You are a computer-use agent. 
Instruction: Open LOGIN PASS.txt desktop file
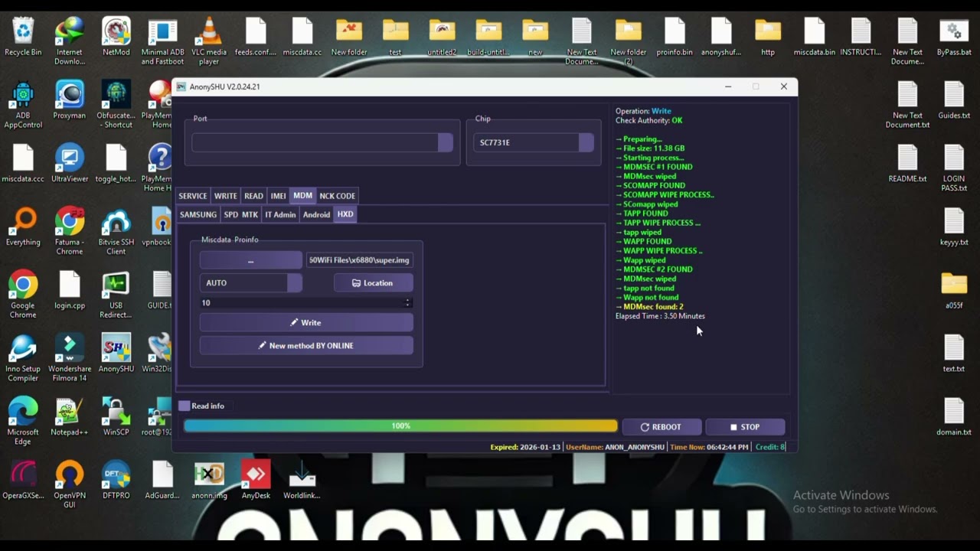click(954, 167)
